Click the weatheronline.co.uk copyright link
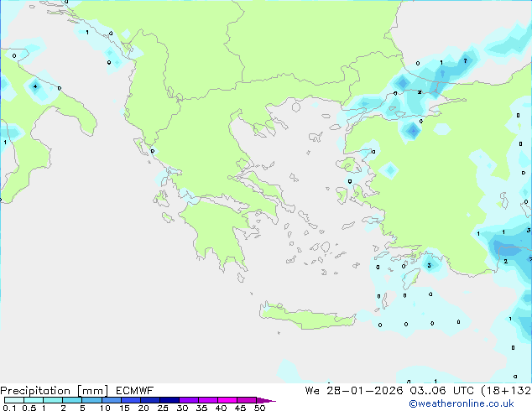 click(462, 403)
